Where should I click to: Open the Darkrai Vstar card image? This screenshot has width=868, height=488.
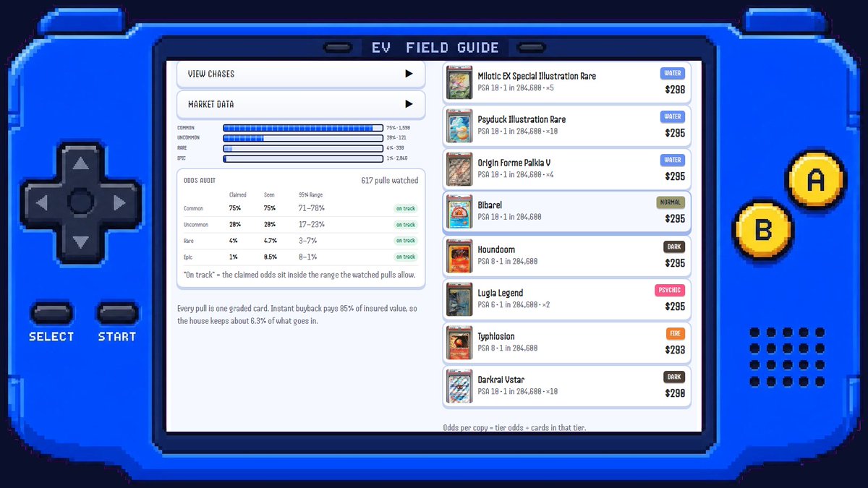[x=459, y=386]
